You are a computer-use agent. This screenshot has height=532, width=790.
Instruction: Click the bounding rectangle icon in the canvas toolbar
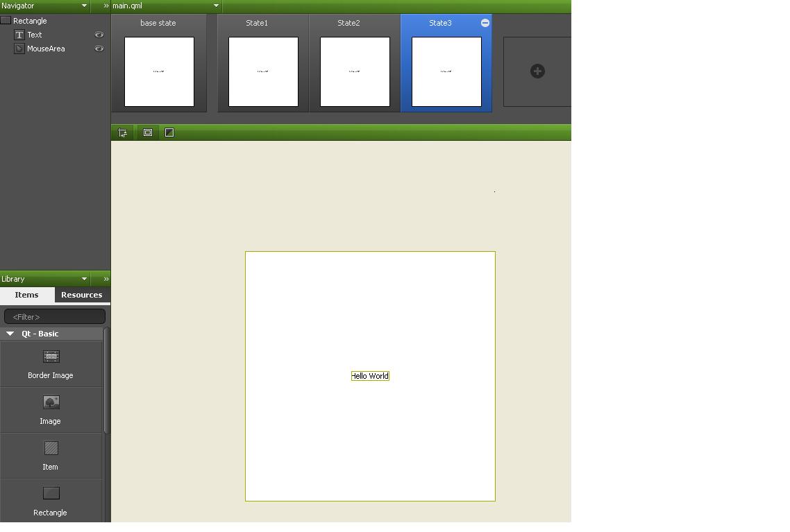click(x=148, y=132)
